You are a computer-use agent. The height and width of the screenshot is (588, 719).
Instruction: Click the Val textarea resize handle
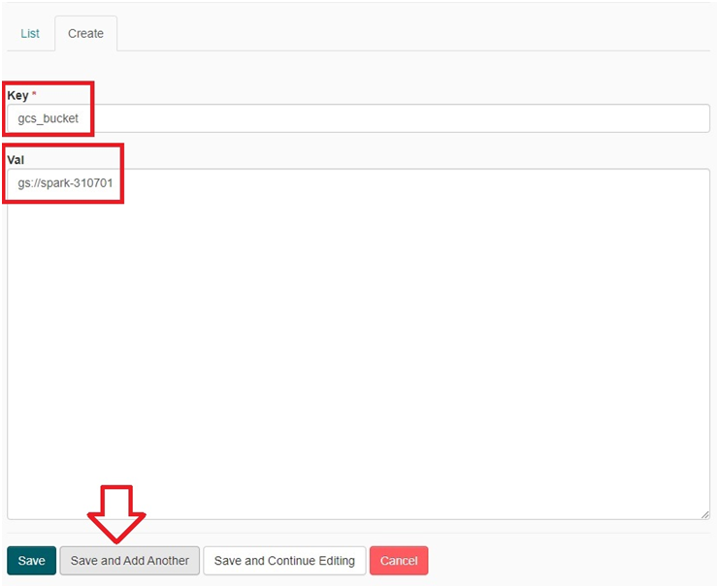click(705, 515)
